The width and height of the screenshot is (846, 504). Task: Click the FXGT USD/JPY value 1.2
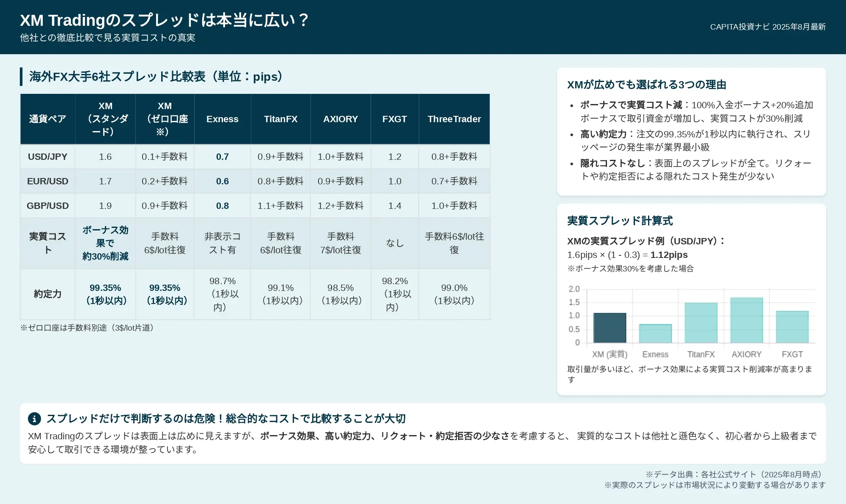(395, 157)
